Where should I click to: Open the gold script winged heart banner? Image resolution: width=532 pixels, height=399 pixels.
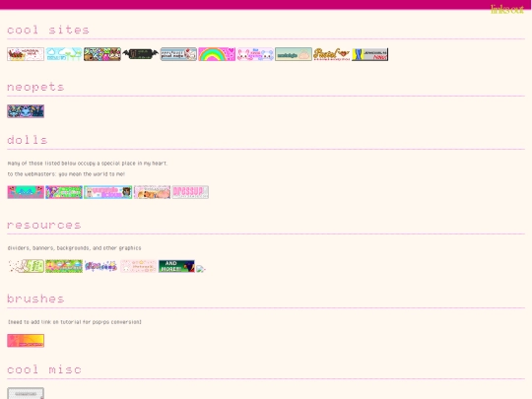(332, 54)
